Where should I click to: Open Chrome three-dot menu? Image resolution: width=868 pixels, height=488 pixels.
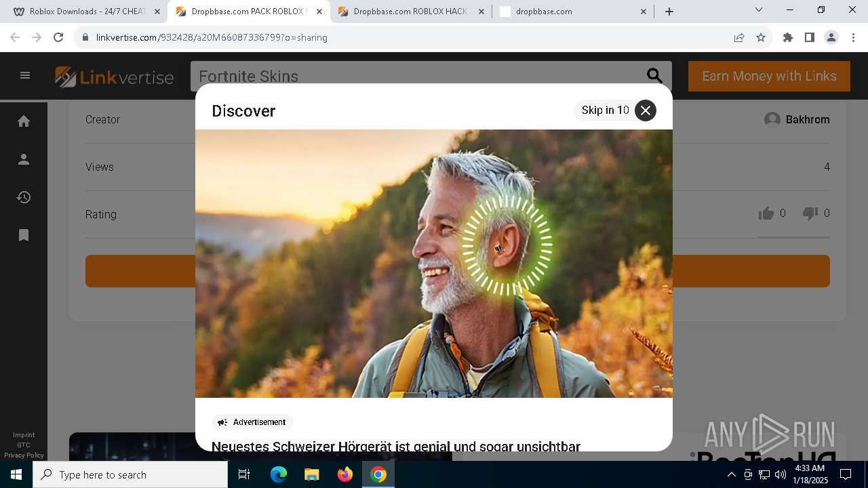[852, 37]
